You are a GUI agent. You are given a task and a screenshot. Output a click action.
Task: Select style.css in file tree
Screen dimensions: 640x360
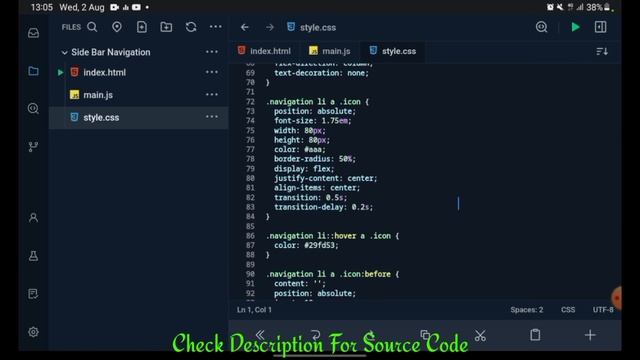click(x=101, y=118)
